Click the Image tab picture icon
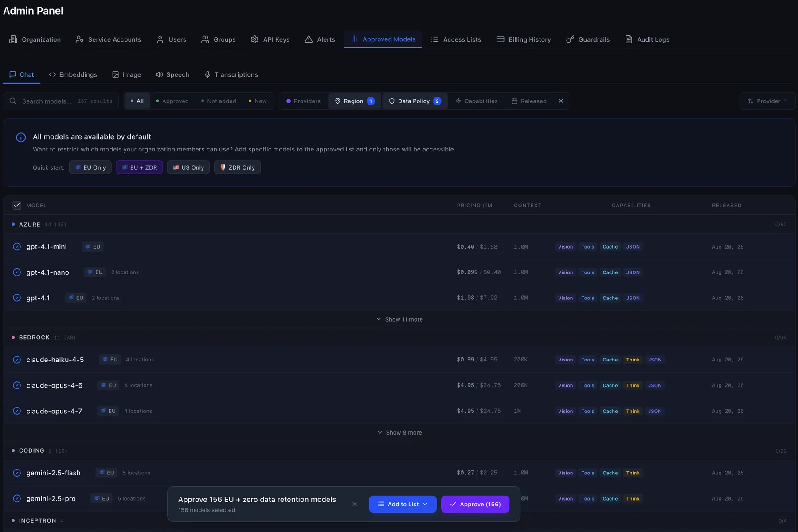This screenshot has height=532, width=798. coord(116,74)
